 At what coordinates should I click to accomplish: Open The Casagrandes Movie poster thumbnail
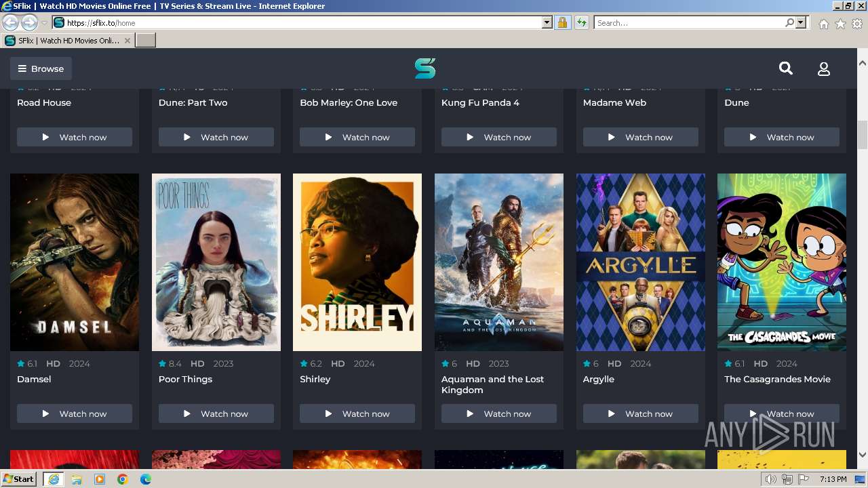782,262
